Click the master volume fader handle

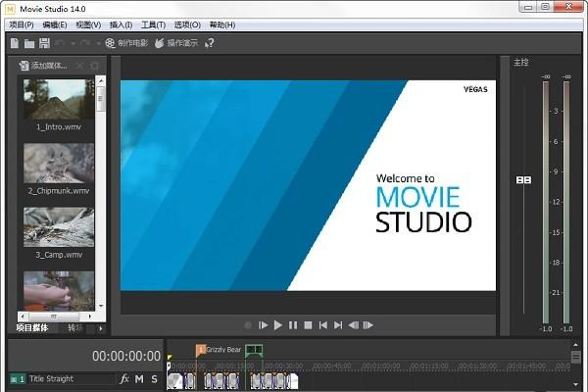pos(523,180)
